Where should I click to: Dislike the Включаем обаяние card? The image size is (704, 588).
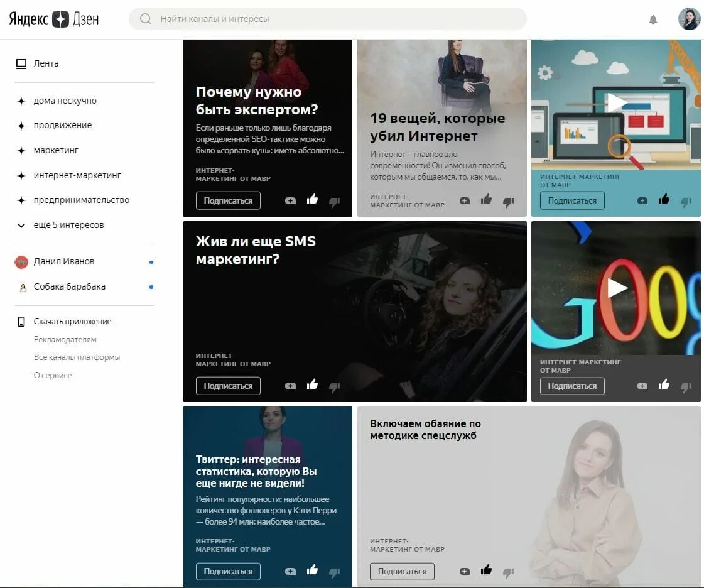tap(508, 573)
